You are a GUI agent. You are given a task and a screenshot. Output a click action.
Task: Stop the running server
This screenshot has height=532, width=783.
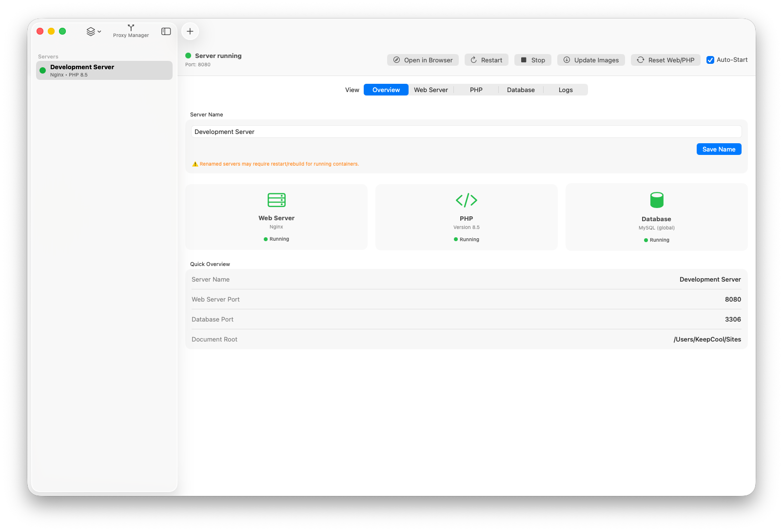coord(532,60)
